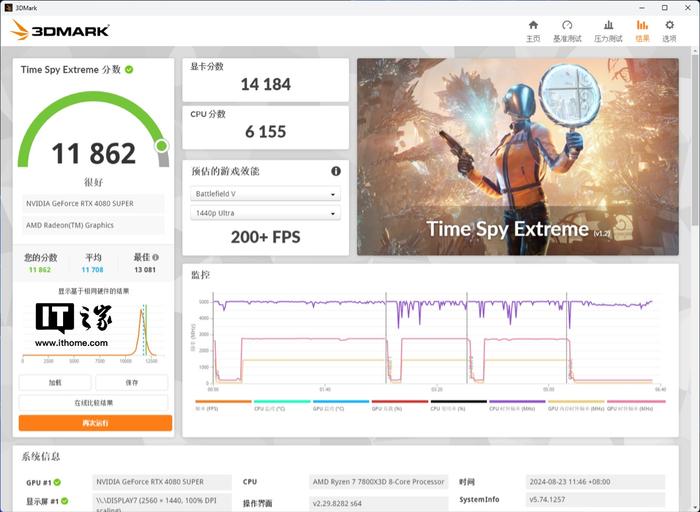Select the NVIDIA GeForce RTX 4080 SUPER row
The width and height of the screenshot is (700, 512).
pyautogui.click(x=93, y=204)
